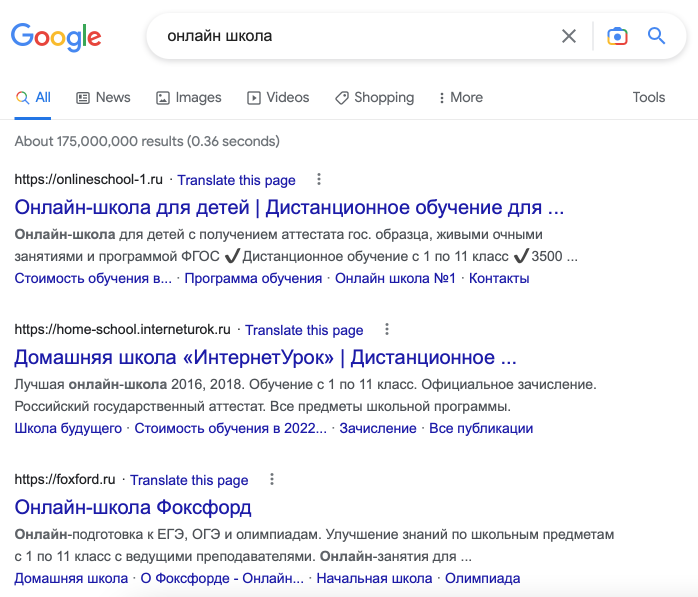Open the Зачисление sitelink
Screen dimensions: 698x597
[x=377, y=428]
